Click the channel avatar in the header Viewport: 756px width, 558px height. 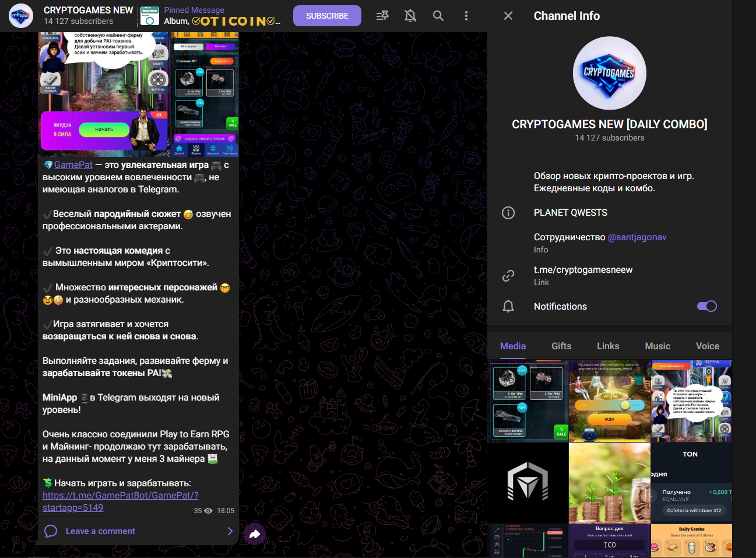coord(21,16)
